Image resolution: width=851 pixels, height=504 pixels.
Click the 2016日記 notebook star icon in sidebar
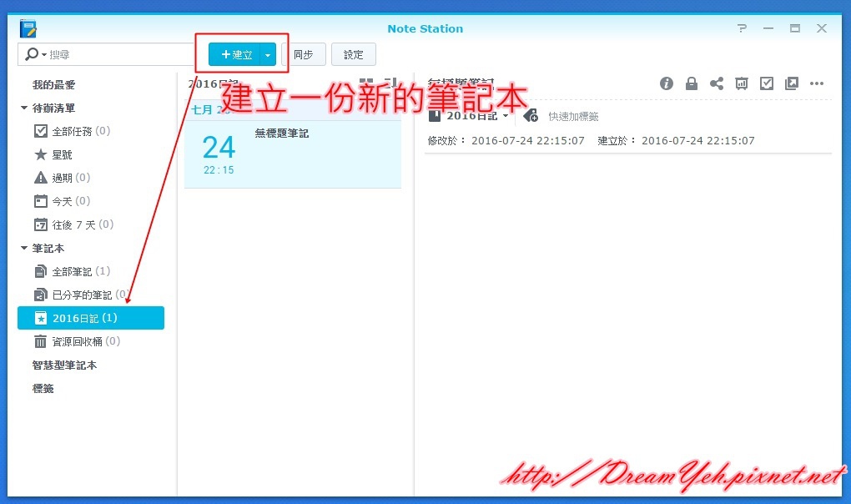pyautogui.click(x=41, y=318)
